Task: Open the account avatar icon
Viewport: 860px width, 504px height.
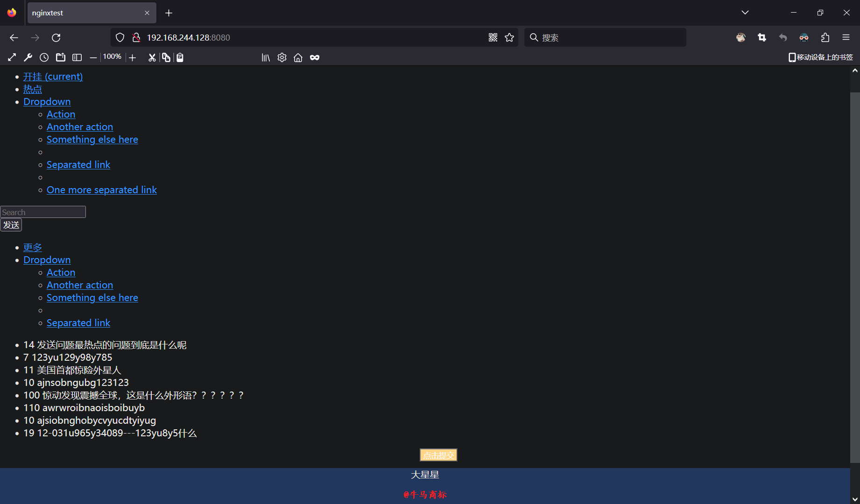Action: point(741,38)
